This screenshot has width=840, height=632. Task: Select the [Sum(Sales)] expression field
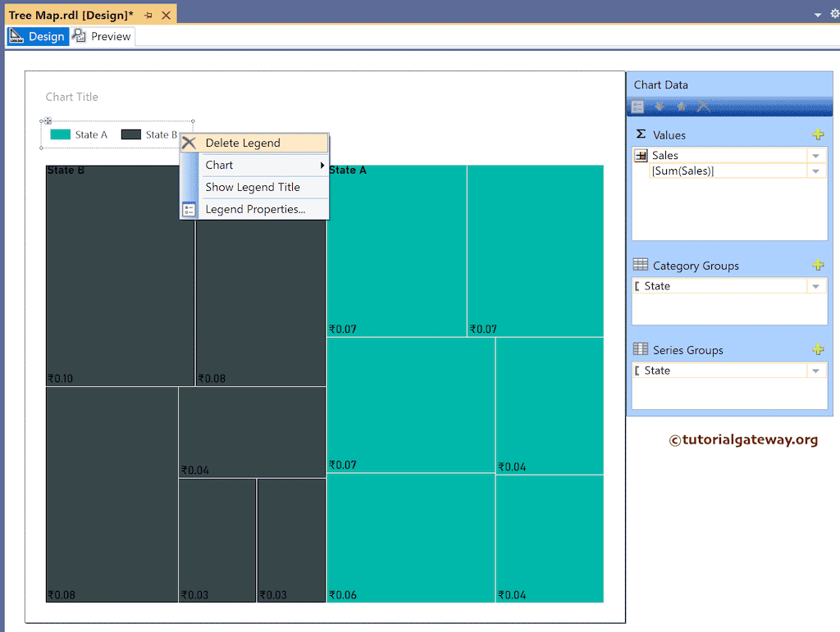[728, 171]
